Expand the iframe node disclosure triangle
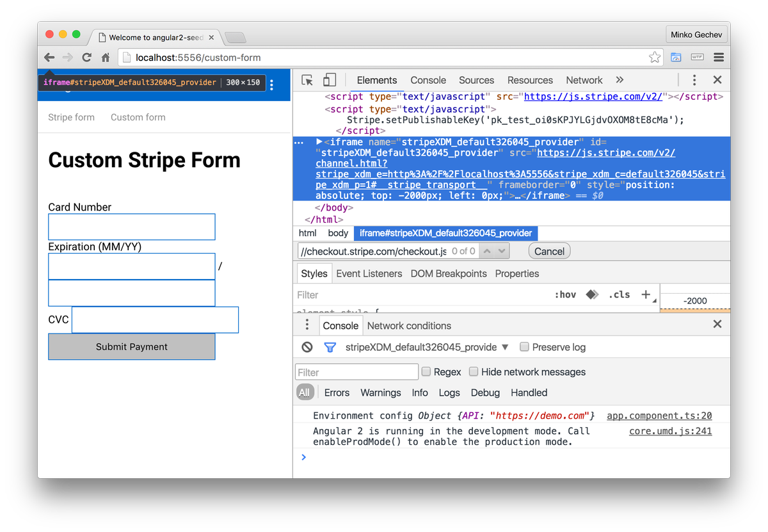Screen dimensions: 768x532 (x=319, y=141)
